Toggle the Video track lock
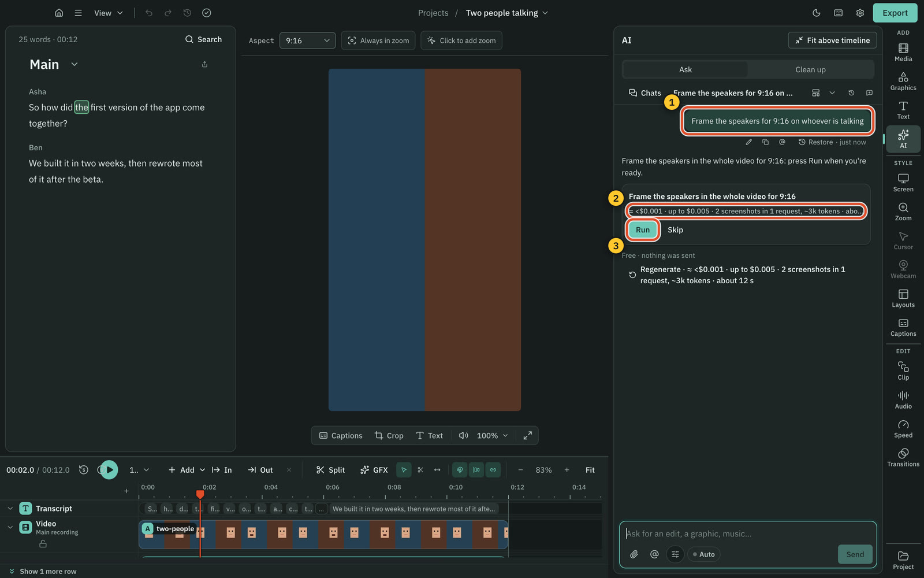 43,544
